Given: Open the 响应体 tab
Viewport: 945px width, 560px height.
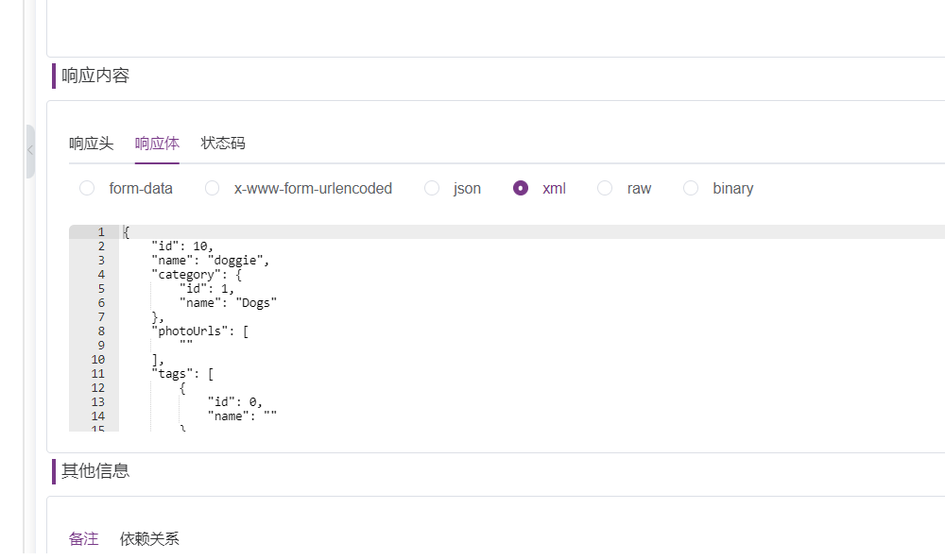Looking at the screenshot, I should 157,144.
